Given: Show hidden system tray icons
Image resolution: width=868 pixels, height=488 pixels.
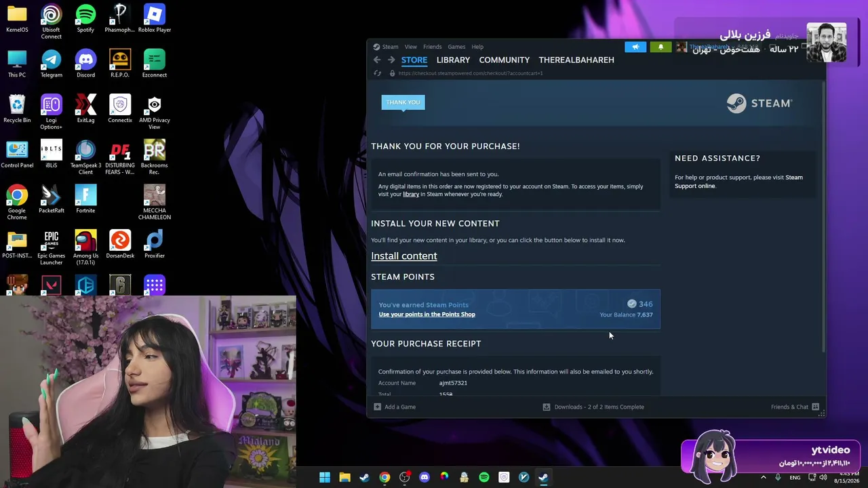Looking at the screenshot, I should pyautogui.click(x=764, y=477).
